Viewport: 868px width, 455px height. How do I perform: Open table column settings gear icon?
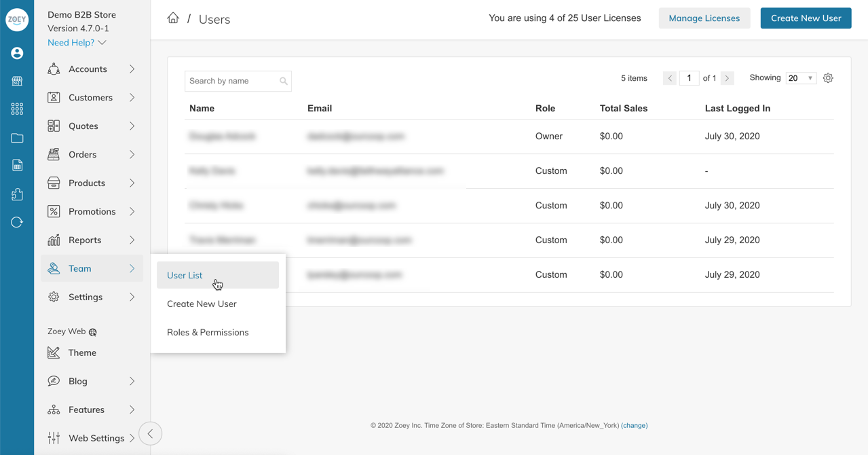[828, 78]
